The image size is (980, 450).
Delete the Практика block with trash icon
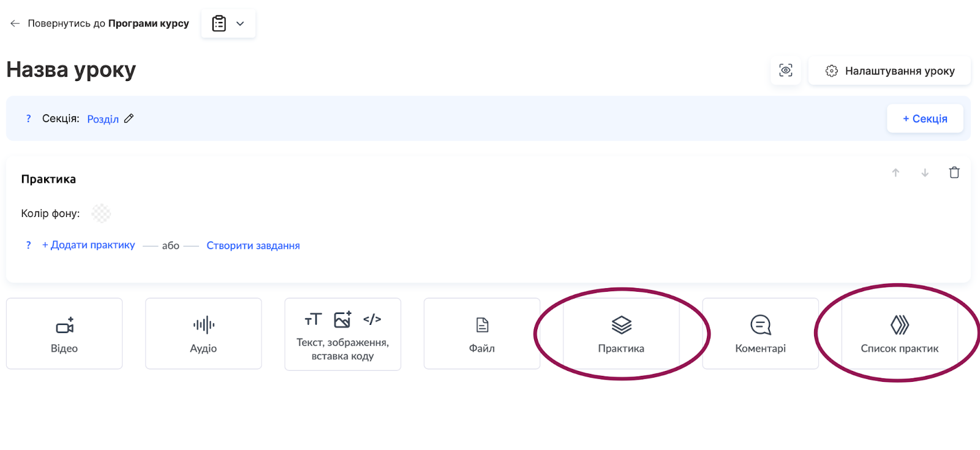pos(954,173)
